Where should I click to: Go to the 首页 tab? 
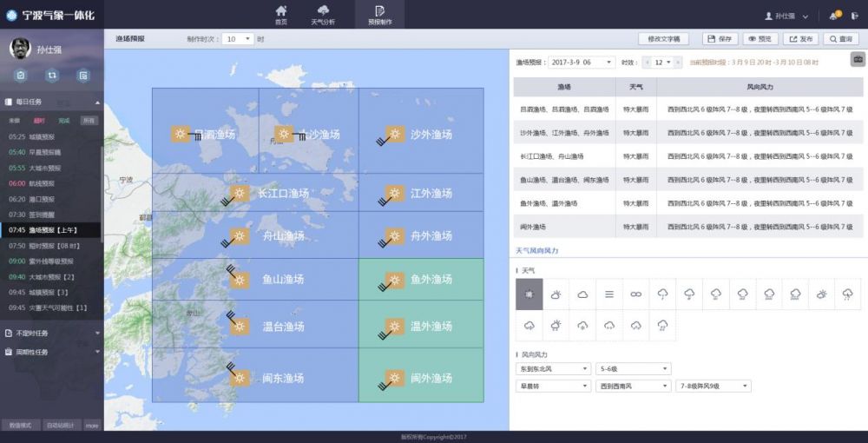tap(280, 15)
